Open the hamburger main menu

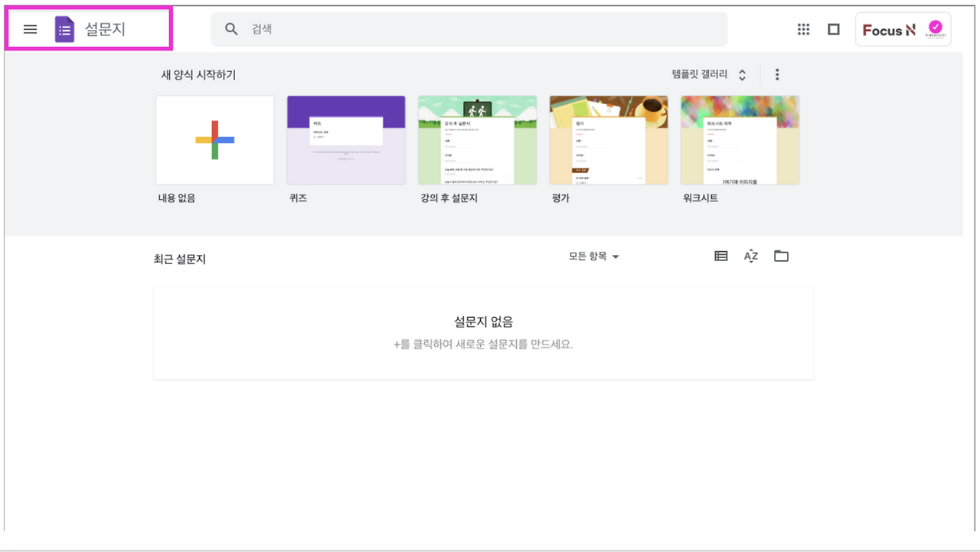[30, 29]
